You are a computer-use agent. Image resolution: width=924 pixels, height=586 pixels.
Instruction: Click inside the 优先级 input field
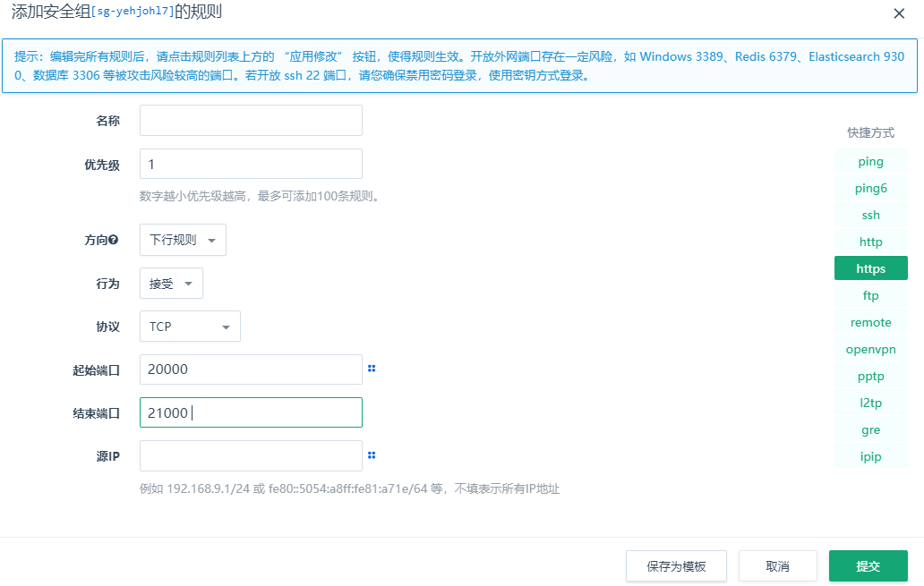[250, 164]
